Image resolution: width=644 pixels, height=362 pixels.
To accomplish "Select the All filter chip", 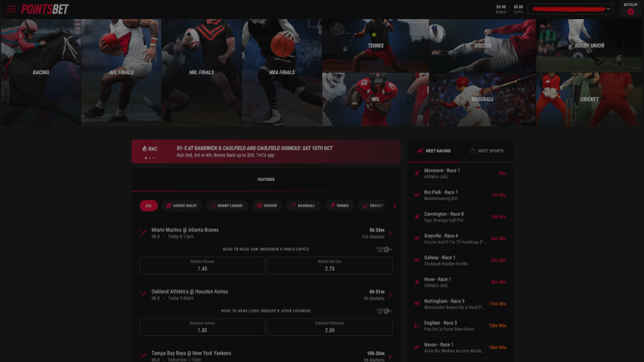I will point(149,205).
